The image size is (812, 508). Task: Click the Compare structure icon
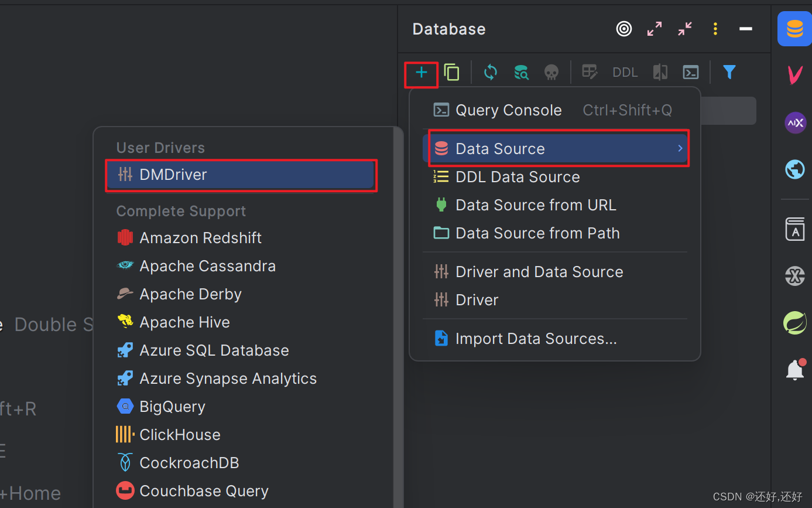click(660, 72)
